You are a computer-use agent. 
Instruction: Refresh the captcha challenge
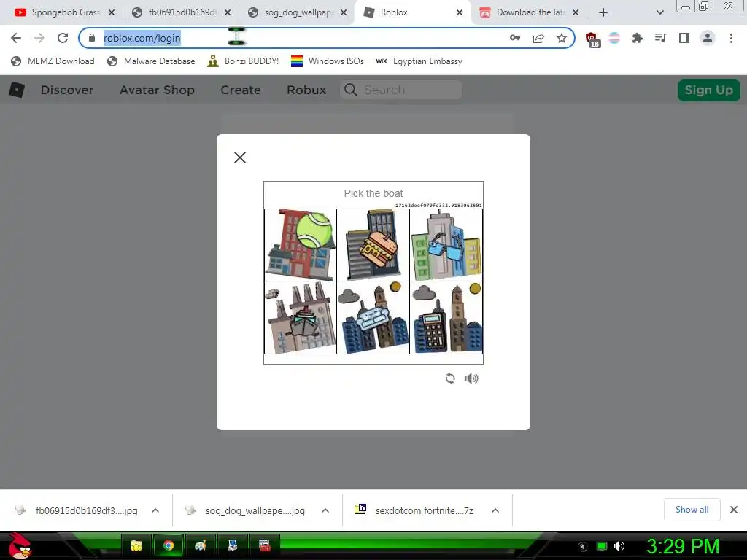point(450,378)
